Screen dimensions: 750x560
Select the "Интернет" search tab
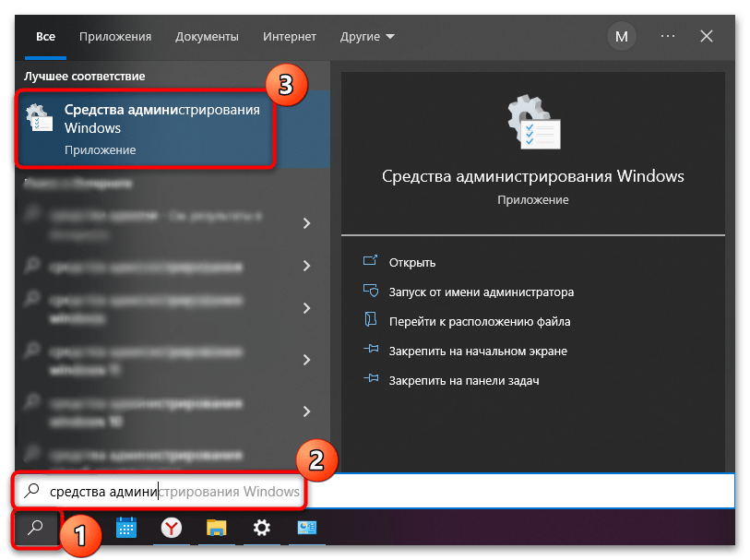click(289, 37)
